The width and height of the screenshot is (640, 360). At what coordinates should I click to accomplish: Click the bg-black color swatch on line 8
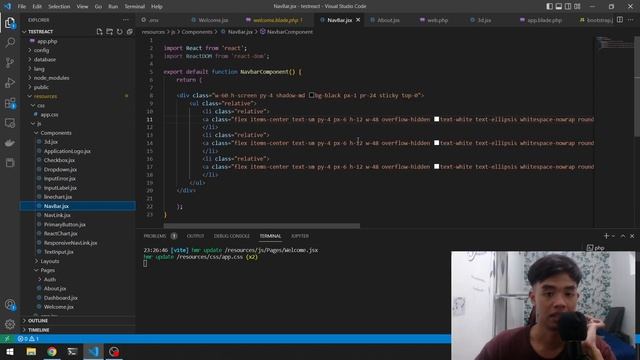pyautogui.click(x=311, y=95)
